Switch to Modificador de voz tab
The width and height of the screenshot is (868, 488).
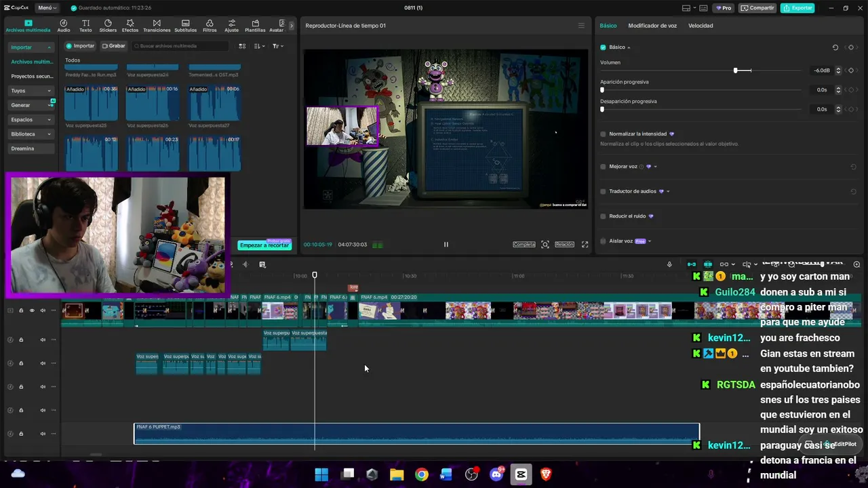(x=652, y=26)
